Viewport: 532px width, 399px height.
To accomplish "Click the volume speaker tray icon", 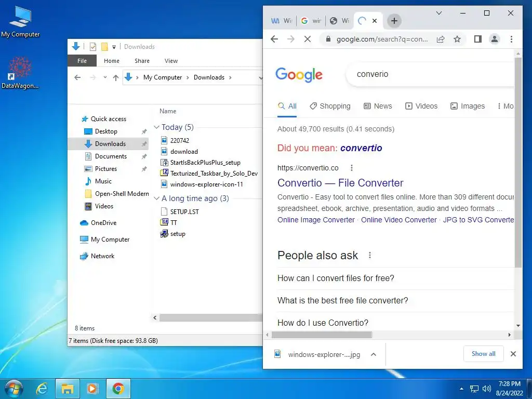I will 486,389.
